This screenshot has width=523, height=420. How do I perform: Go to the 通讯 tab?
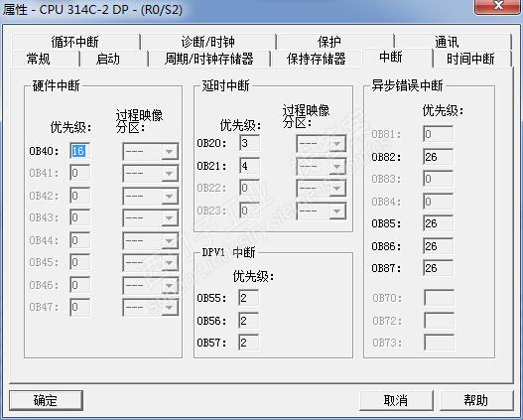[x=453, y=42]
